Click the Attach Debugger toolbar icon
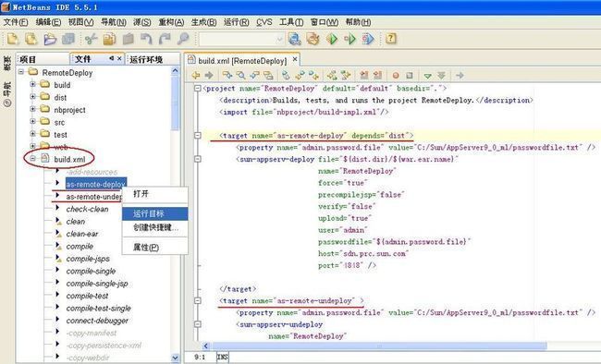The image size is (601, 364). [368, 39]
